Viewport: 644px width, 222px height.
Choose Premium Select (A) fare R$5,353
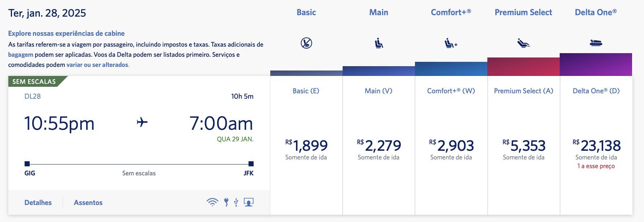pyautogui.click(x=524, y=145)
